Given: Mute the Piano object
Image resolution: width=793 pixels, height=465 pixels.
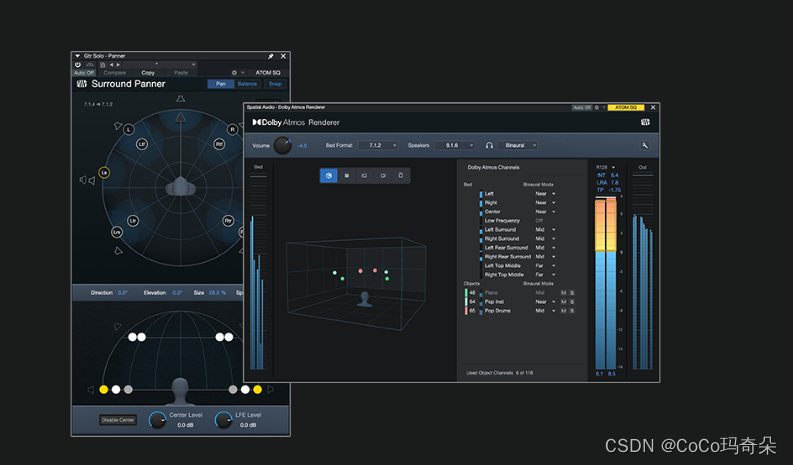Looking at the screenshot, I should [563, 292].
